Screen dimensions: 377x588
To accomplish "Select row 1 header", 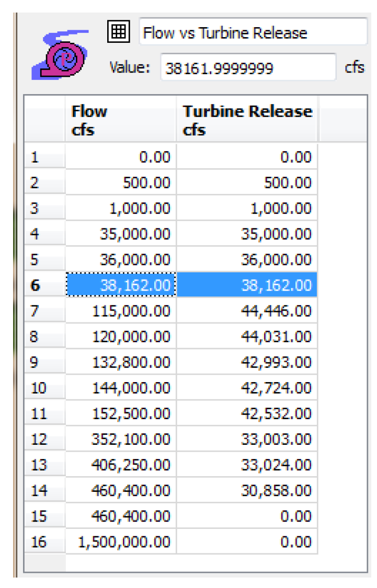I will 44,157.
